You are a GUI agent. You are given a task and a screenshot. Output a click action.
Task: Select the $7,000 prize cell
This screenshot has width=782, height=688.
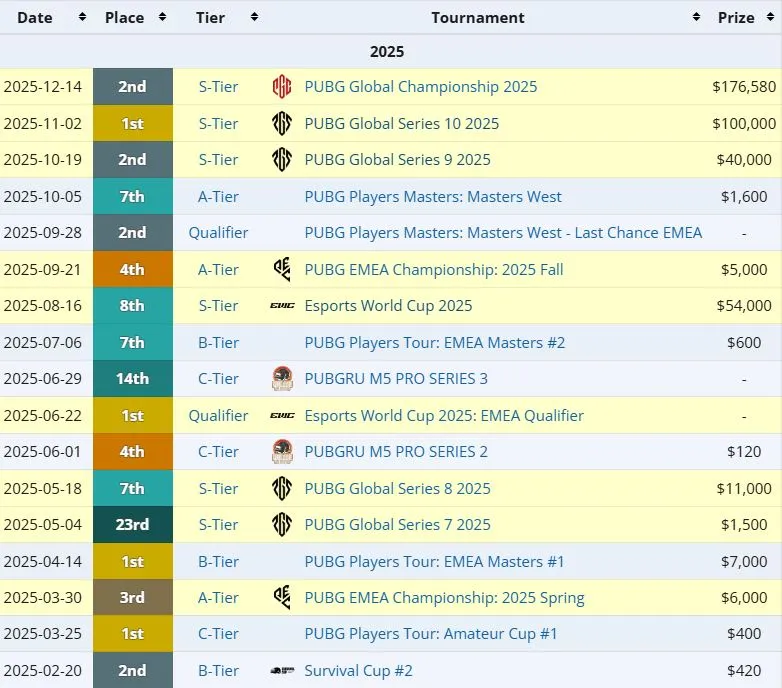pyautogui.click(x=744, y=561)
